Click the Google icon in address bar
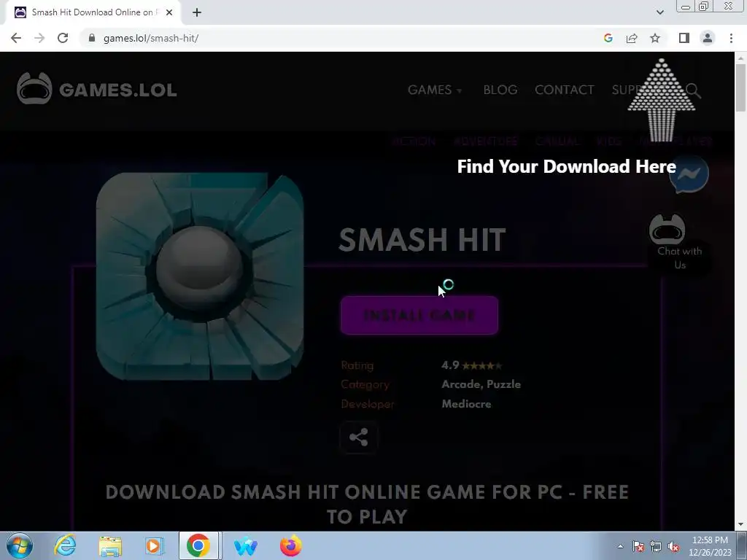The height and width of the screenshot is (560, 747). [608, 38]
